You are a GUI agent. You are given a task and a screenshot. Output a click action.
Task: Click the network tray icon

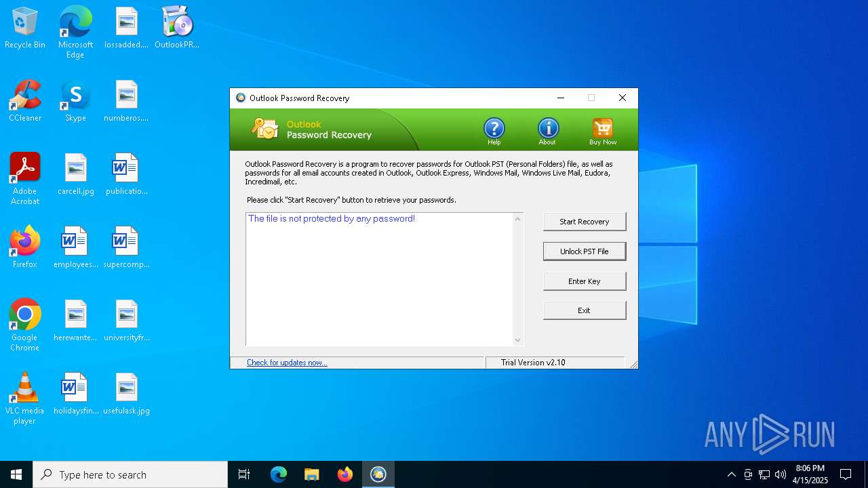764,474
